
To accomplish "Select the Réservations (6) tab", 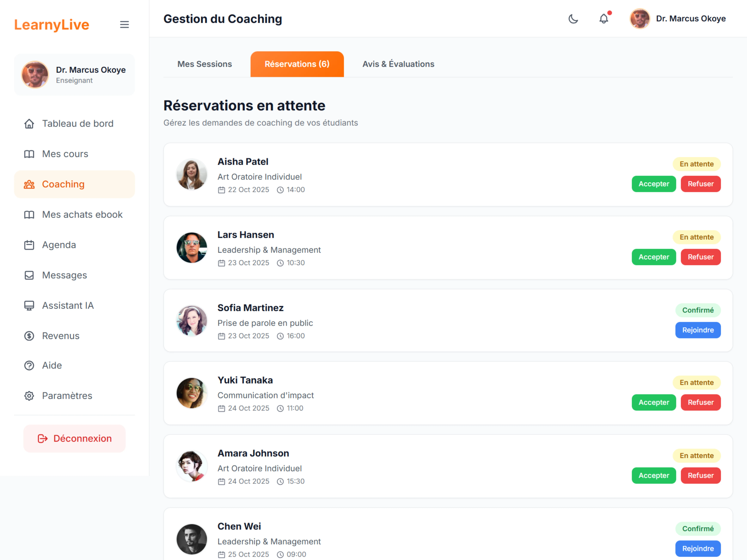I will 297,64.
